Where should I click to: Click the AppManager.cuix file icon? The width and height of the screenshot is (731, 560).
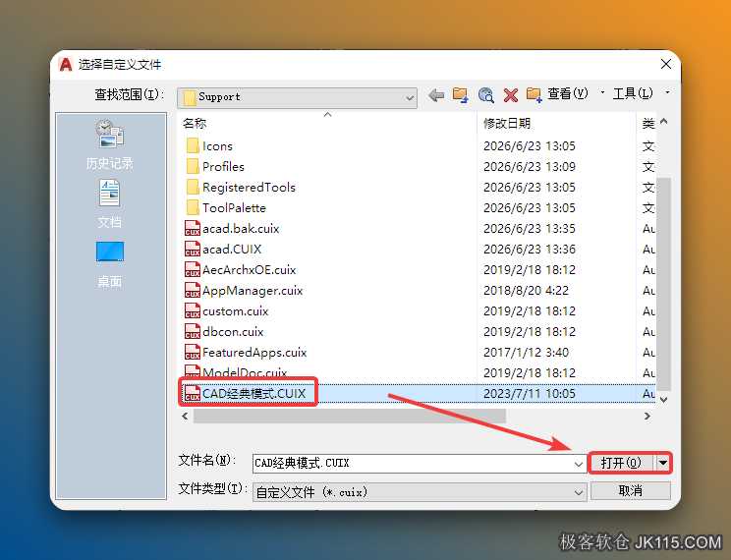(193, 290)
